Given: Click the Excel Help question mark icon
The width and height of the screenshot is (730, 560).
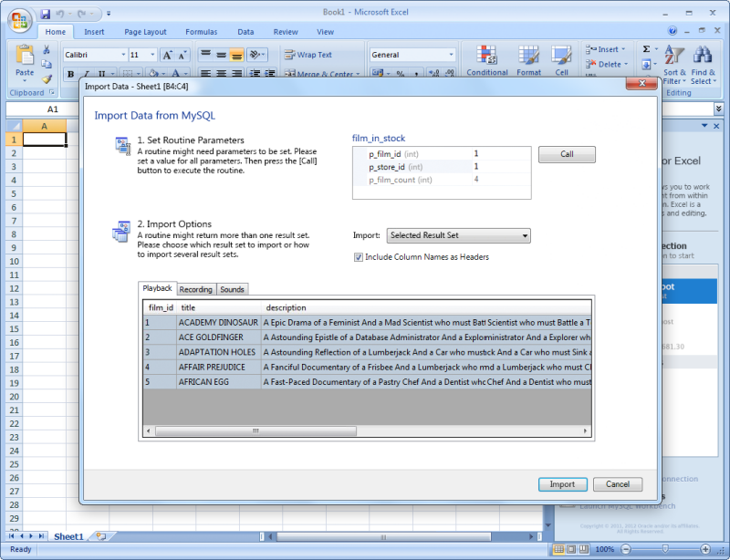Looking at the screenshot, I should click(x=672, y=31).
